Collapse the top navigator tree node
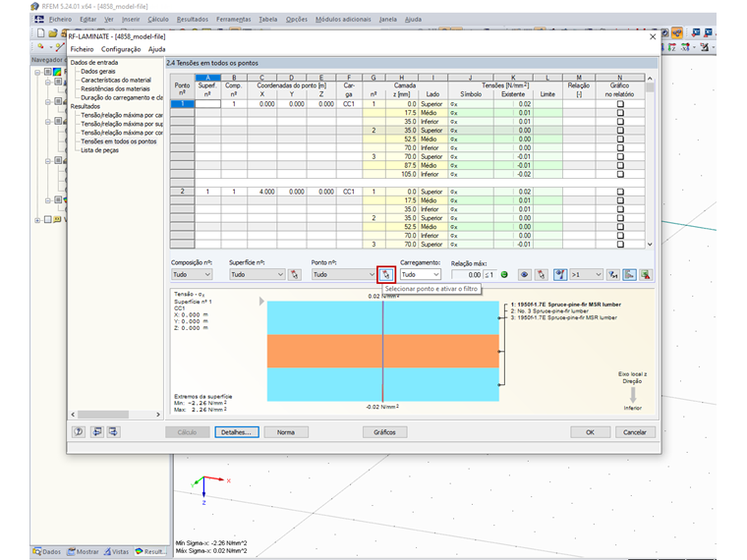Image resolution: width=747 pixels, height=560 pixels. pos(37,73)
